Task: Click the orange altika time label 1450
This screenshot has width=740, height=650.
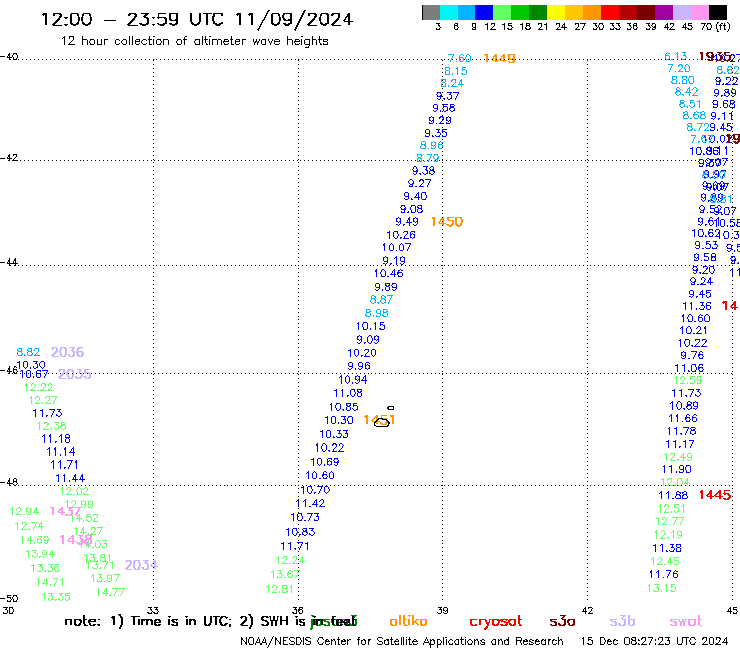Action: coord(447,221)
